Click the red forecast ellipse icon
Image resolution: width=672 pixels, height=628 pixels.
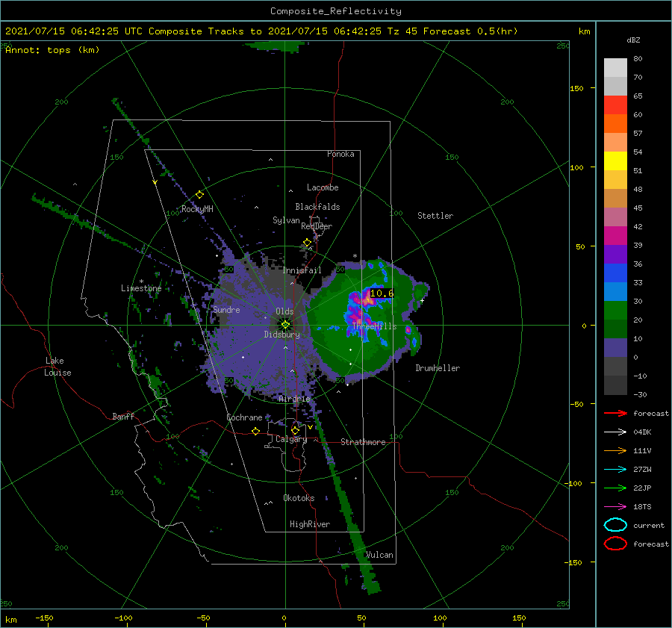(x=615, y=544)
